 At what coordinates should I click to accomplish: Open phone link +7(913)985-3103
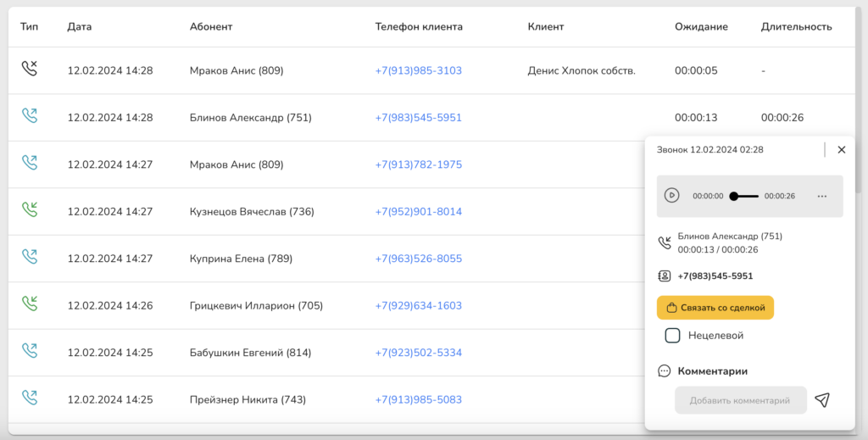(x=418, y=70)
